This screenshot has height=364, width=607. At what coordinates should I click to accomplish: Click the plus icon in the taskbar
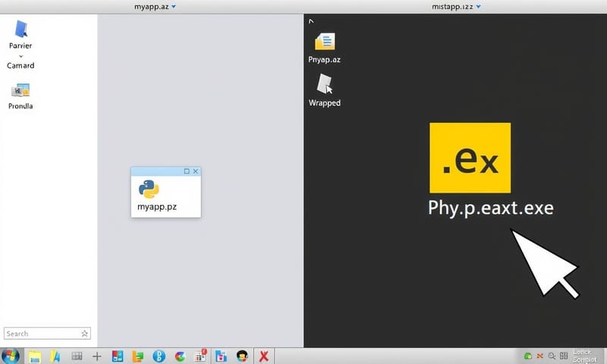(x=97, y=356)
